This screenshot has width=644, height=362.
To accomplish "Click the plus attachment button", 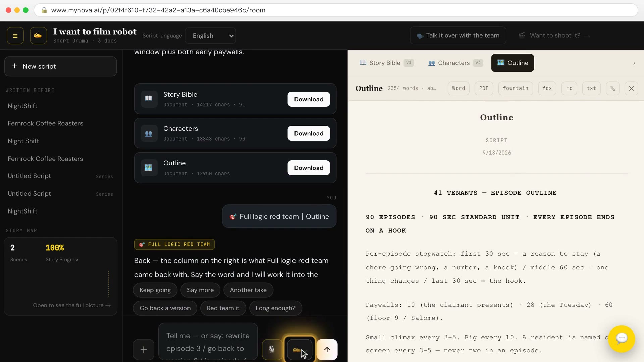I will (x=144, y=350).
